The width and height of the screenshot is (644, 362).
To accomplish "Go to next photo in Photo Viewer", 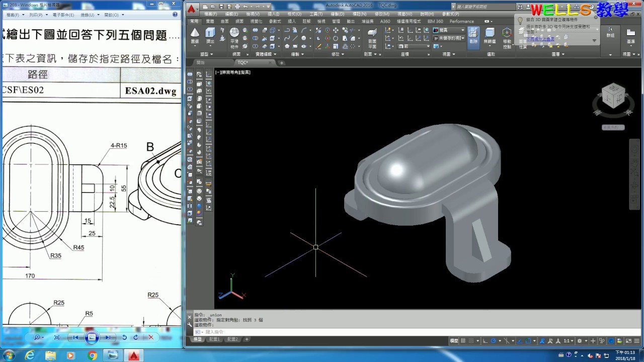I will tap(108, 337).
